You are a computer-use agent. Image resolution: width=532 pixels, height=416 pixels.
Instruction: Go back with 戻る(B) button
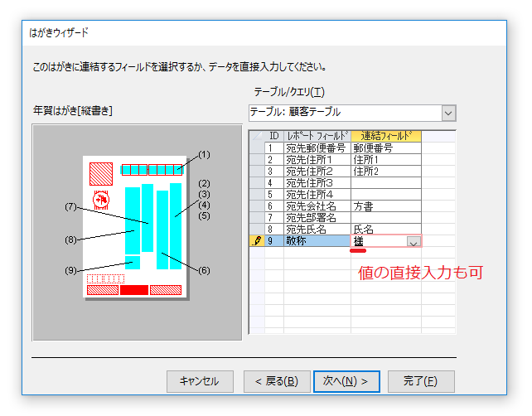[x=277, y=381]
